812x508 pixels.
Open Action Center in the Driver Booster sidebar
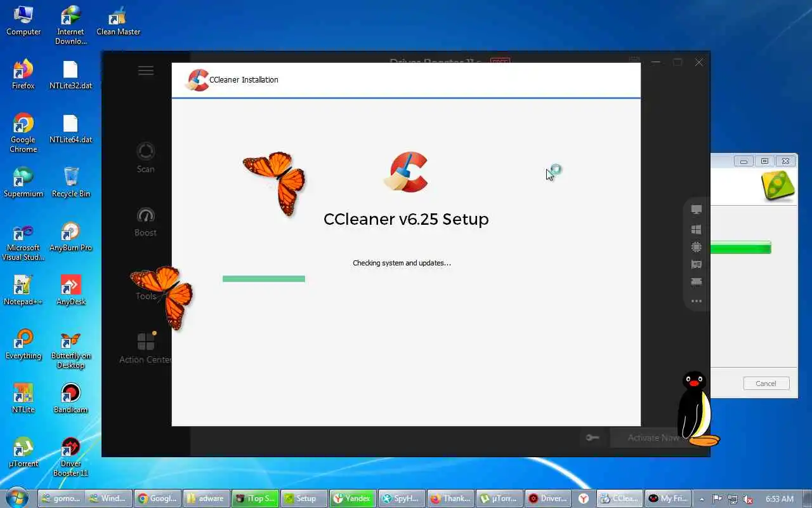(145, 348)
